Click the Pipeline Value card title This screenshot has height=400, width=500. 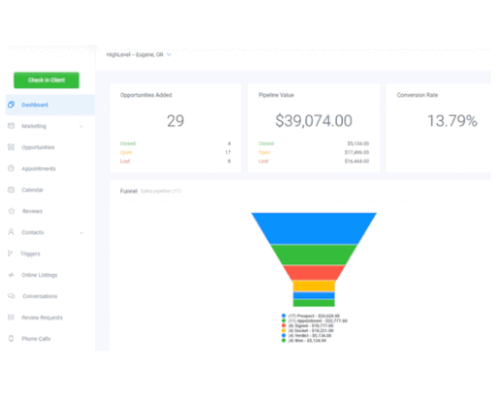point(276,95)
